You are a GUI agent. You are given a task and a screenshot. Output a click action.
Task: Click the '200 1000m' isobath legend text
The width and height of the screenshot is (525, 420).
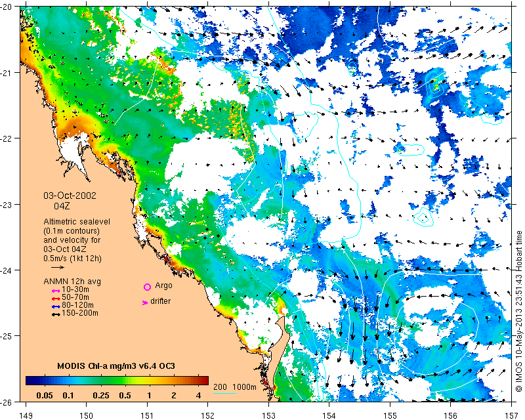click(x=235, y=387)
